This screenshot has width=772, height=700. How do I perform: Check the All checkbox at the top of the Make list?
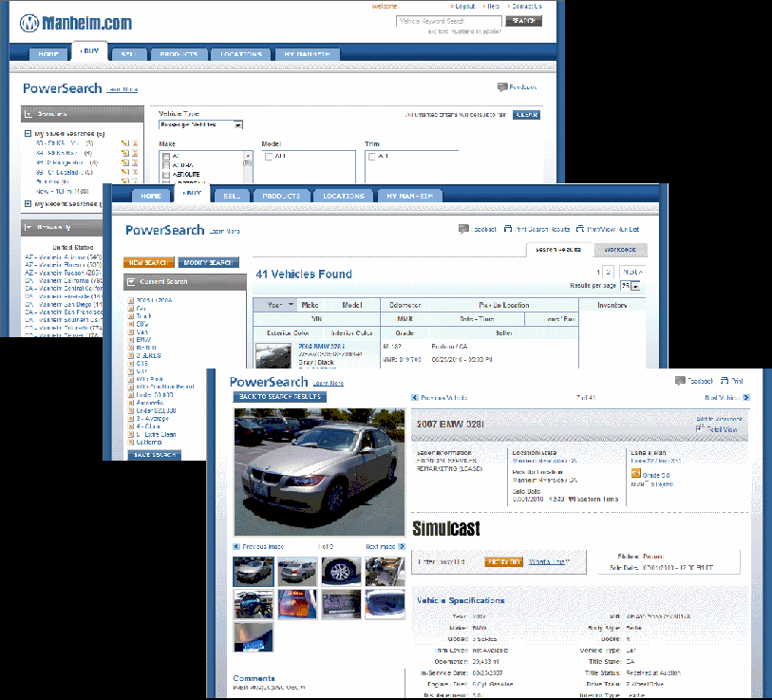pyautogui.click(x=166, y=157)
